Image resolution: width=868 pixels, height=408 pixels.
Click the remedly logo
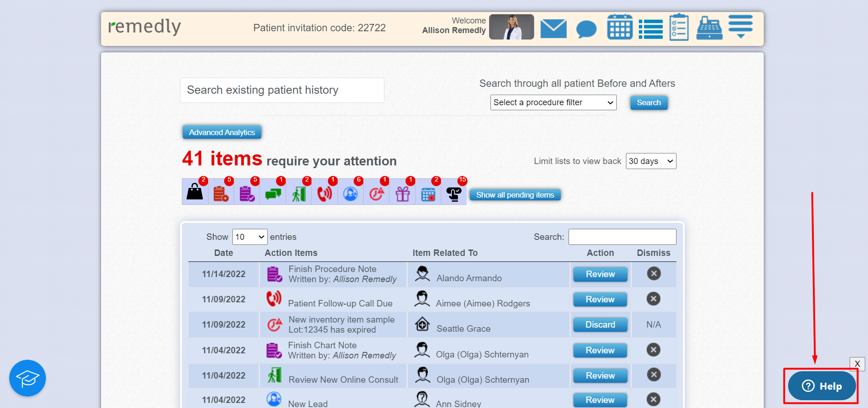(145, 27)
